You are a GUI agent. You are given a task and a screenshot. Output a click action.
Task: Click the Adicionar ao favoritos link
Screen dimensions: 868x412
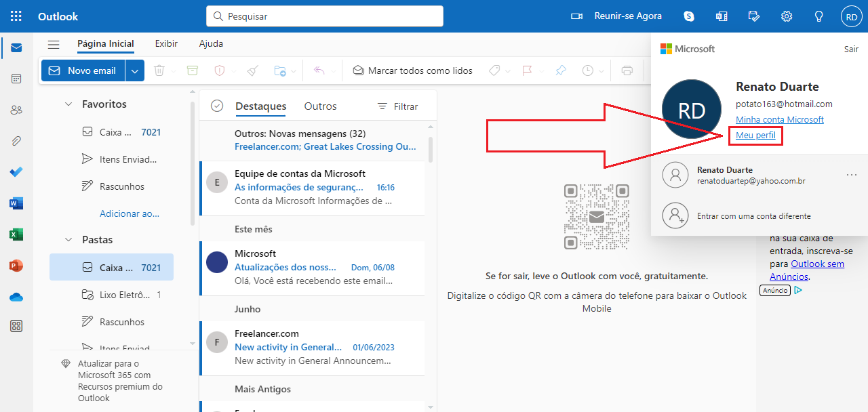click(x=130, y=213)
